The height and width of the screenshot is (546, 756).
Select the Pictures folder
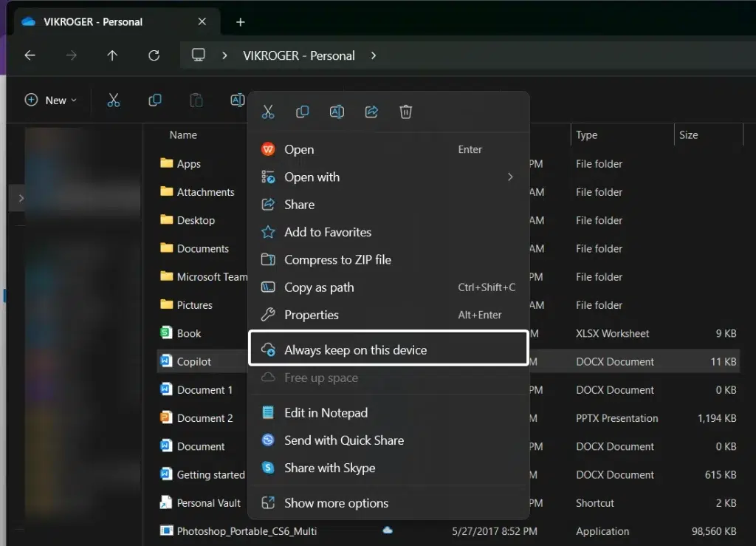(x=195, y=305)
